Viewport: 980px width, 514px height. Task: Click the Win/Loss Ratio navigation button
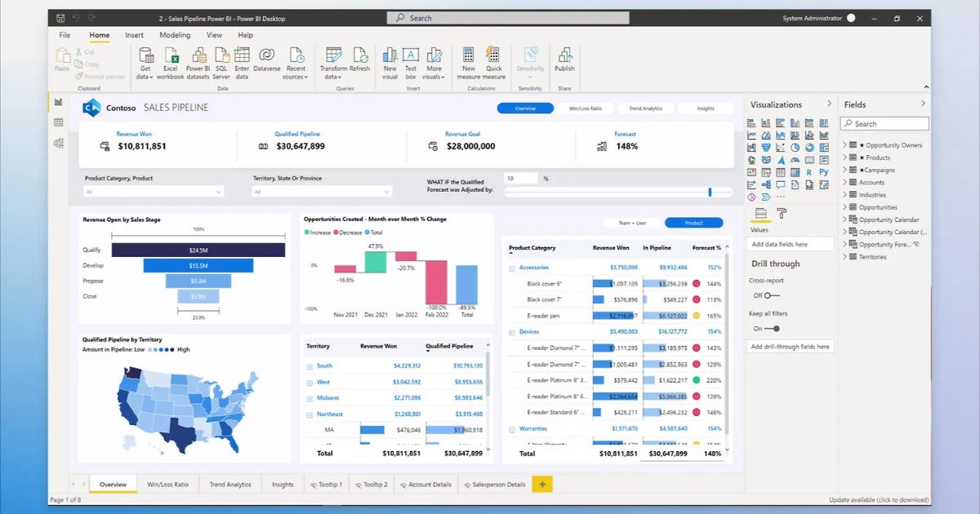pos(585,109)
